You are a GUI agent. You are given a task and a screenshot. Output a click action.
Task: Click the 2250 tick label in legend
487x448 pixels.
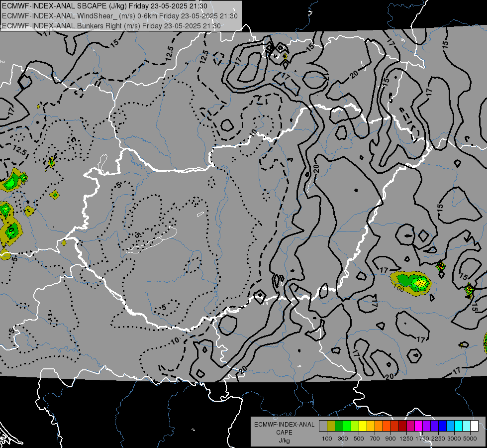[x=438, y=439]
